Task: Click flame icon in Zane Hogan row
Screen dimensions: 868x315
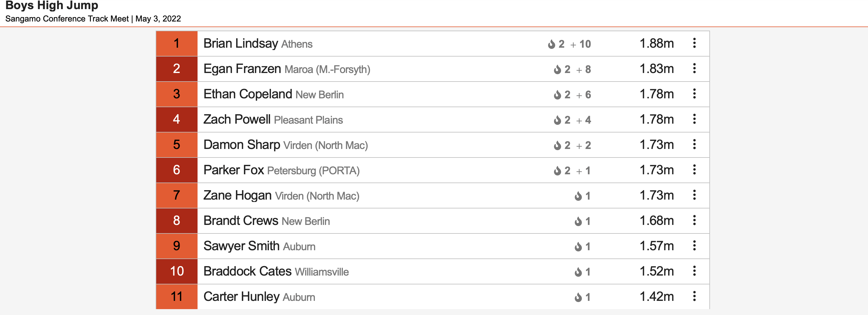Action: coord(578,196)
